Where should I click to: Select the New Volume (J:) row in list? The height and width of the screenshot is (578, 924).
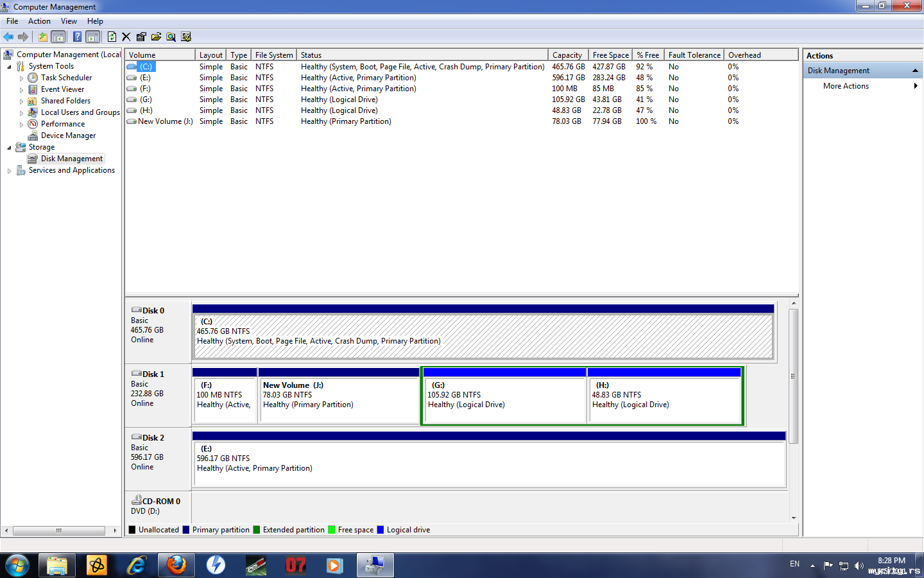click(462, 121)
